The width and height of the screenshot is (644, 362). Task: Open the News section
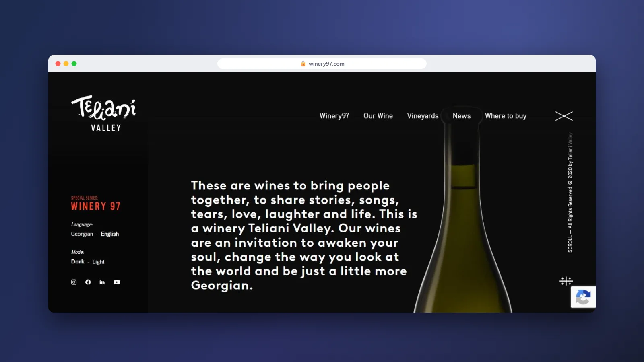[x=461, y=116]
